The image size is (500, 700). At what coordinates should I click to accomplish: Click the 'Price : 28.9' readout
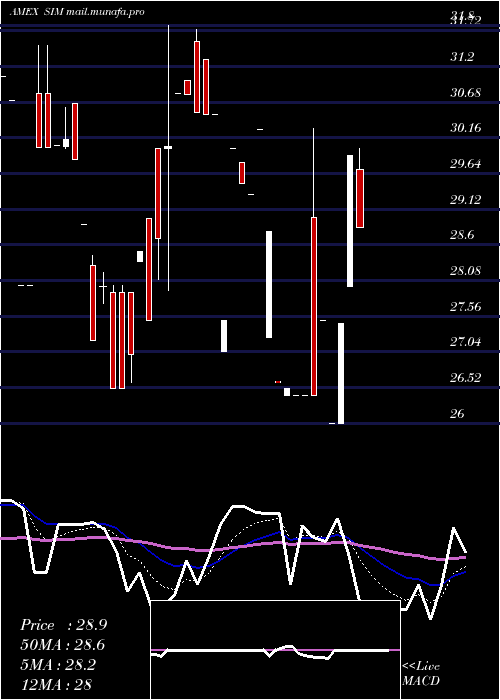click(x=63, y=625)
